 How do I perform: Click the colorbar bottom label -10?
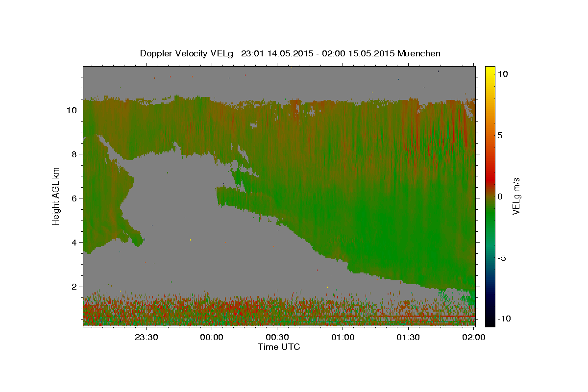[505, 319]
